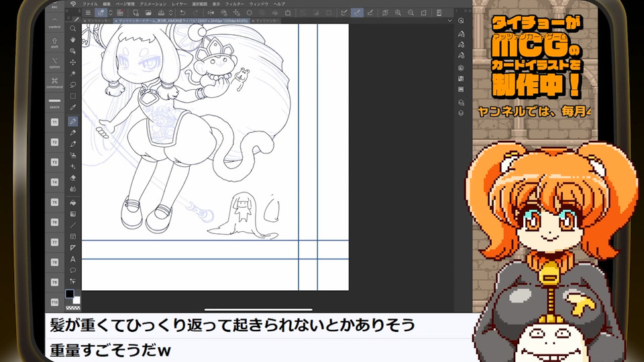Pick the black main drawing color swatch
Viewport: 644px width, 362px height.
[x=70, y=294]
